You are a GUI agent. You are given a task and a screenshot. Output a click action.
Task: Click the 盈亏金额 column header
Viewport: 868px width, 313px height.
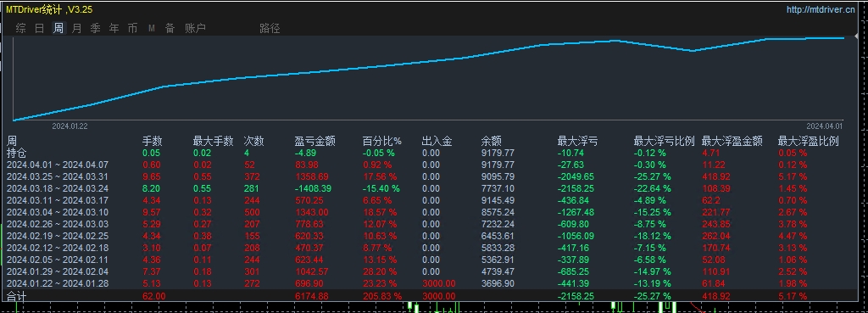coord(315,142)
